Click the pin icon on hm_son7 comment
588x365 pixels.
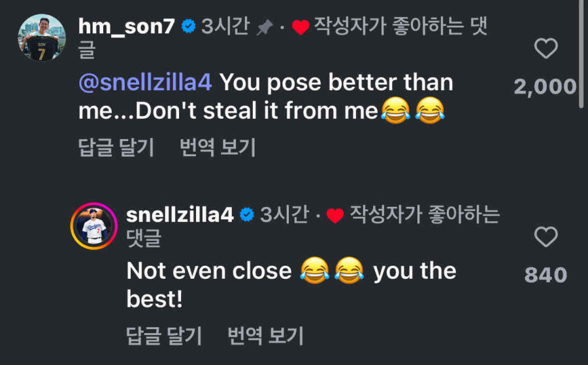[265, 27]
